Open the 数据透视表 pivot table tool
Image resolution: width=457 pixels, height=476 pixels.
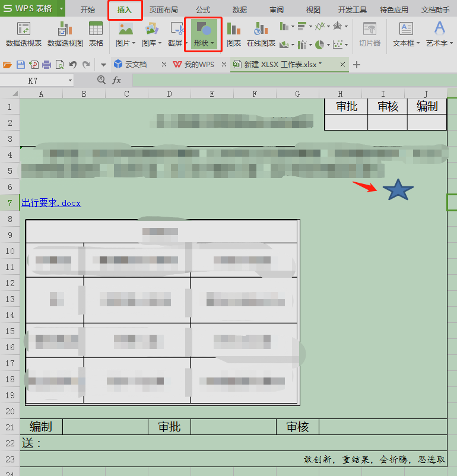tap(24, 34)
